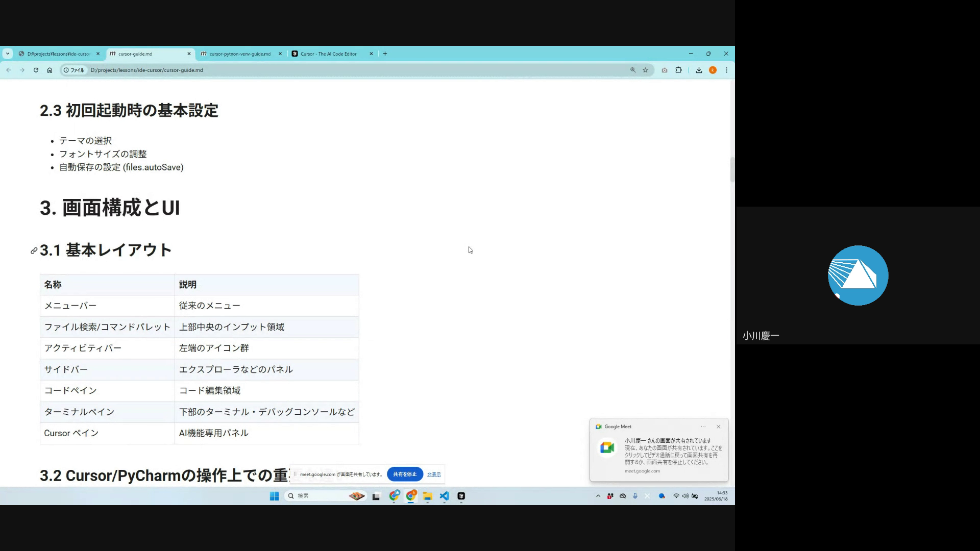The image size is (980, 551).
Task: Bookmark this page with the star icon
Action: point(645,70)
